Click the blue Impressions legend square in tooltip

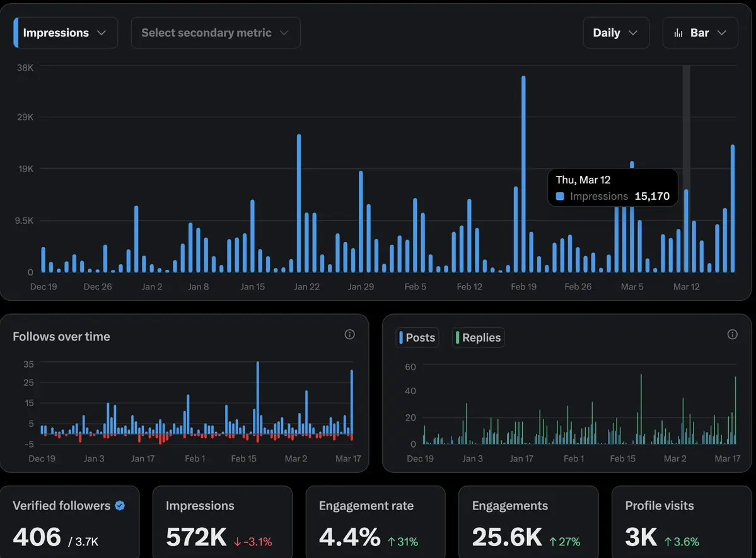(560, 197)
